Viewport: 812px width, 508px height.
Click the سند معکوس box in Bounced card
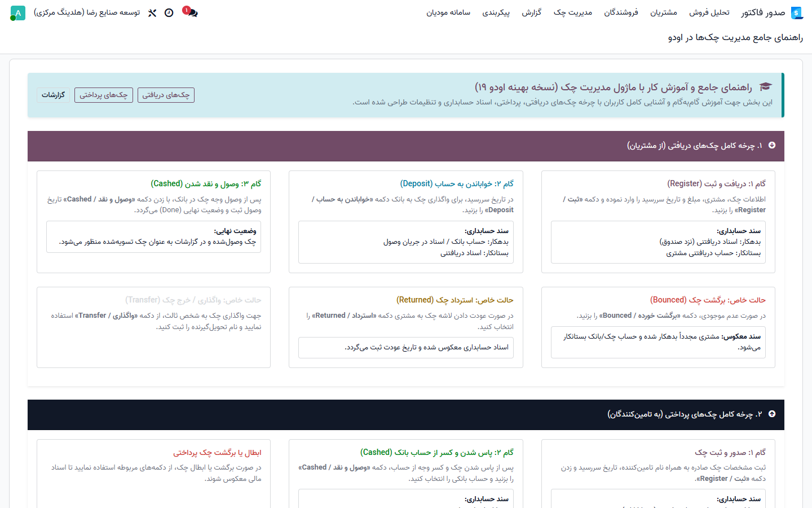tap(658, 342)
